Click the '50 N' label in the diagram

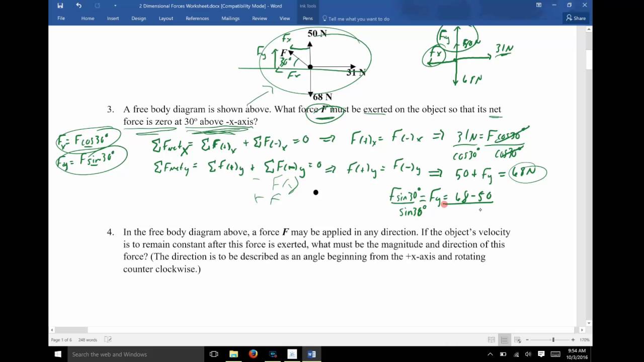coord(317,33)
